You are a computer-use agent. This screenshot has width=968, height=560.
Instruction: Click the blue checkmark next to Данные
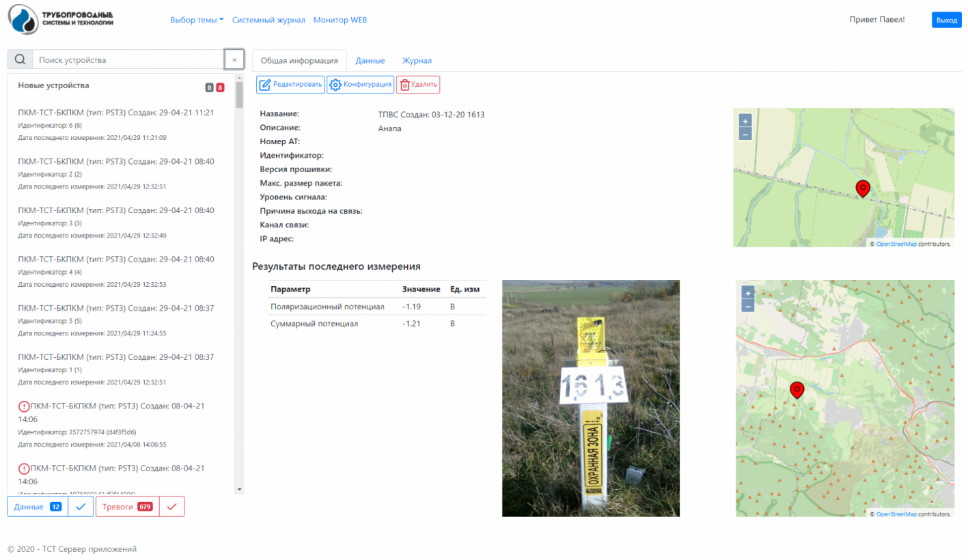coord(81,507)
